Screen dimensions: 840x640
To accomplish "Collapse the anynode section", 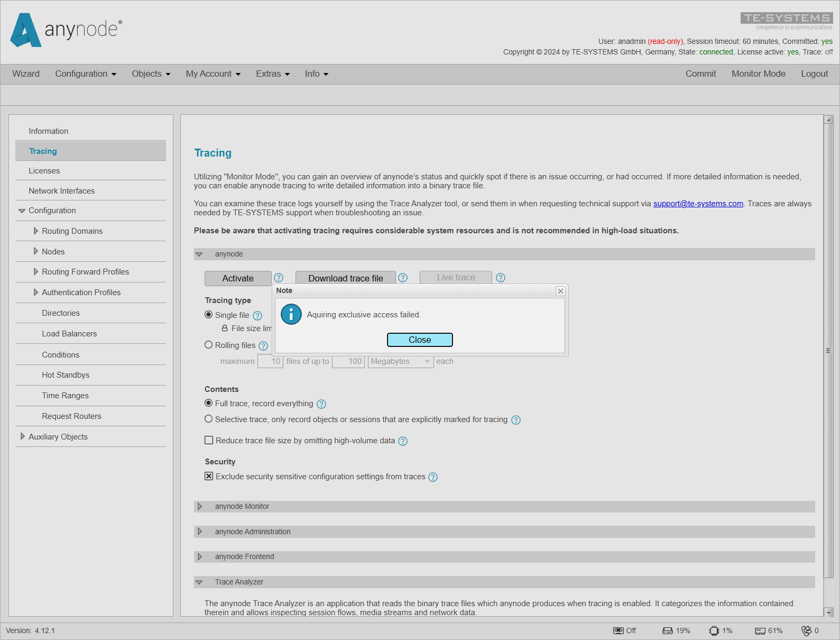I will click(199, 254).
